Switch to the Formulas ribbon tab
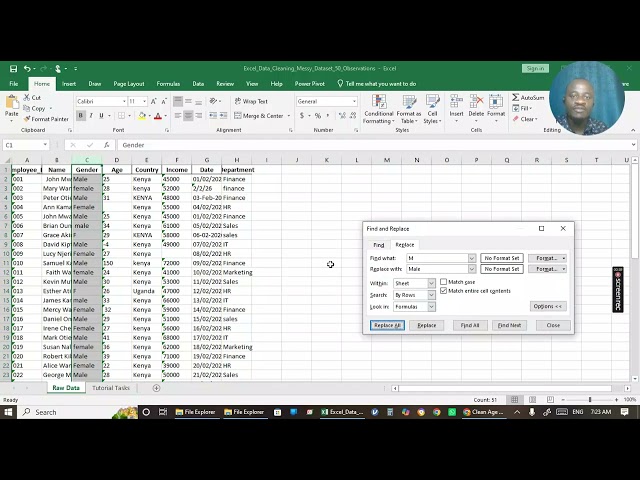640x480 pixels. click(x=168, y=84)
